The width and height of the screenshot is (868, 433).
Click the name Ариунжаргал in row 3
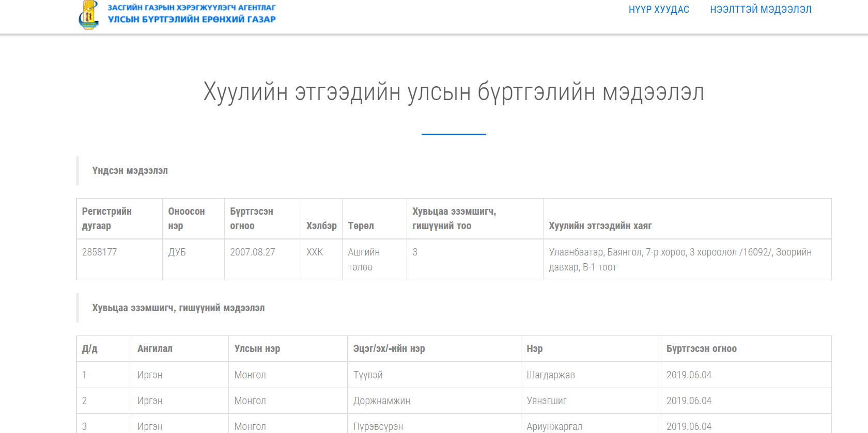pos(554,426)
